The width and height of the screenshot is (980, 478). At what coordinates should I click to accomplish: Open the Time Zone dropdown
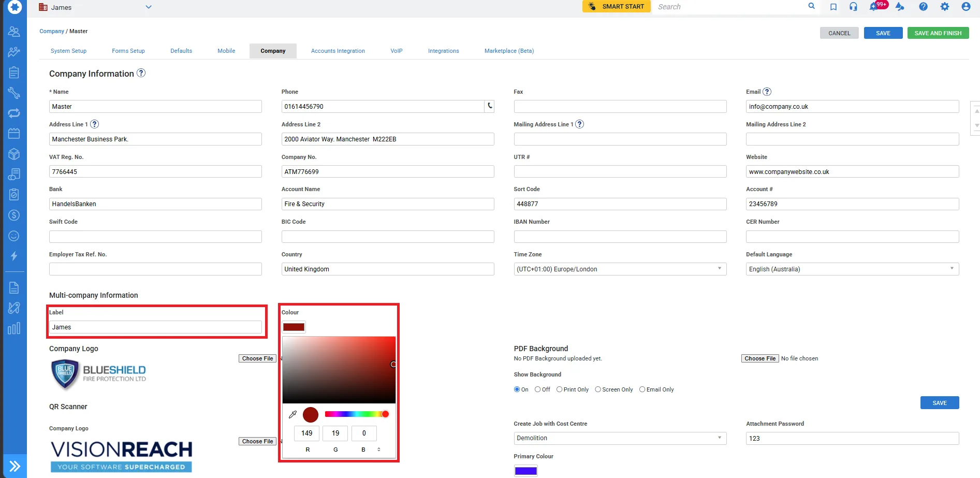620,269
